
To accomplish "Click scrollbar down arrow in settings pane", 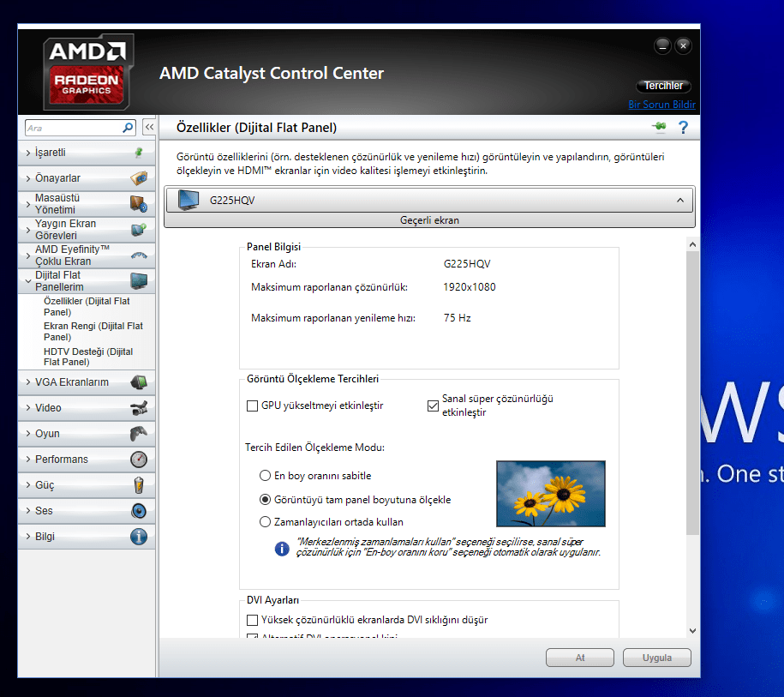I will [692, 631].
